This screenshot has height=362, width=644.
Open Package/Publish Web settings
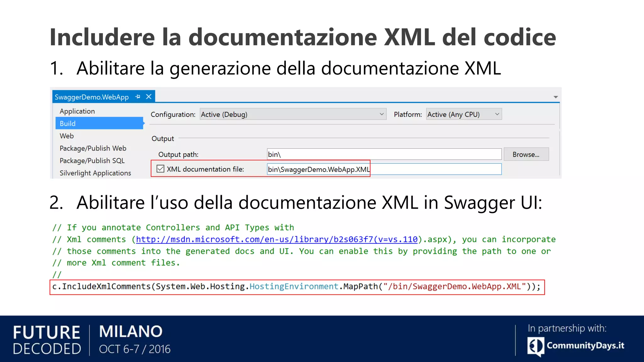[93, 148]
